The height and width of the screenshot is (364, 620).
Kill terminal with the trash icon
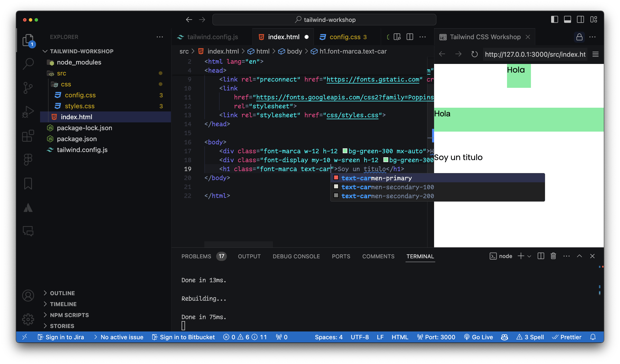(553, 256)
